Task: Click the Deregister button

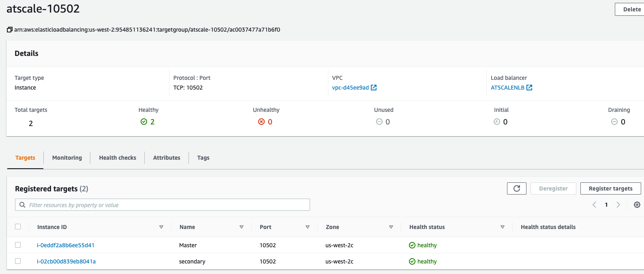Action: click(553, 188)
